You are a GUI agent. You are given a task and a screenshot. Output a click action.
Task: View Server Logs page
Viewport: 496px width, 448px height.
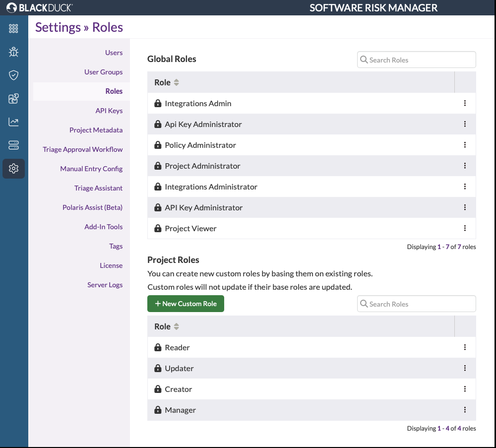point(105,285)
